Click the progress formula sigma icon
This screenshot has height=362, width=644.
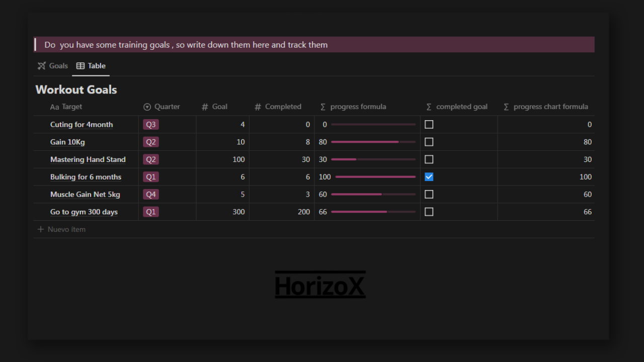[323, 107]
